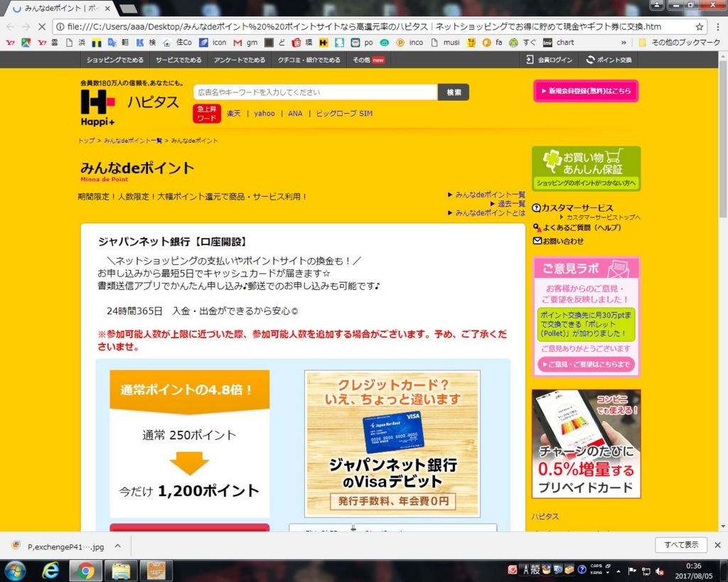
Task: Open the 'po' bookmark
Action: (362, 42)
